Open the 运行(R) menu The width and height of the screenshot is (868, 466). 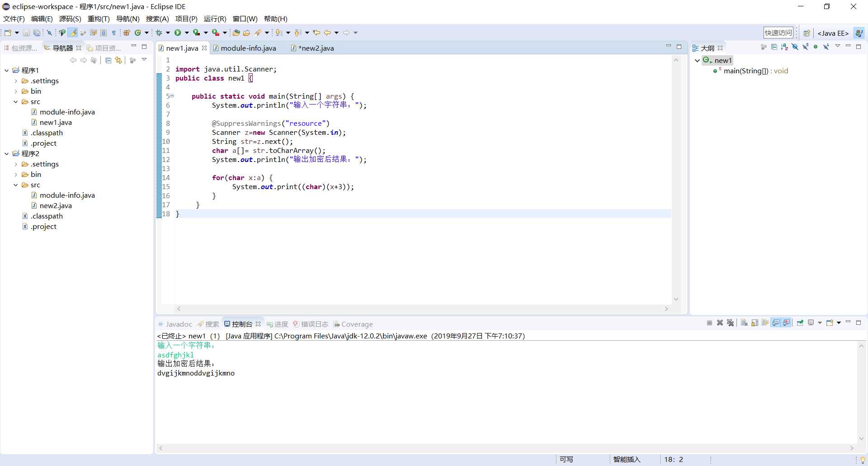[x=215, y=19]
